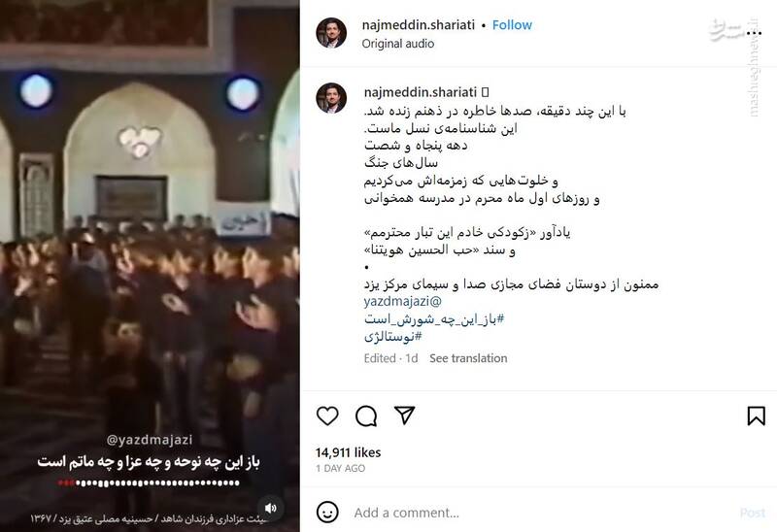Viewport: 777px width, 532px height.
Task: Open Original audio link
Action: [x=398, y=44]
